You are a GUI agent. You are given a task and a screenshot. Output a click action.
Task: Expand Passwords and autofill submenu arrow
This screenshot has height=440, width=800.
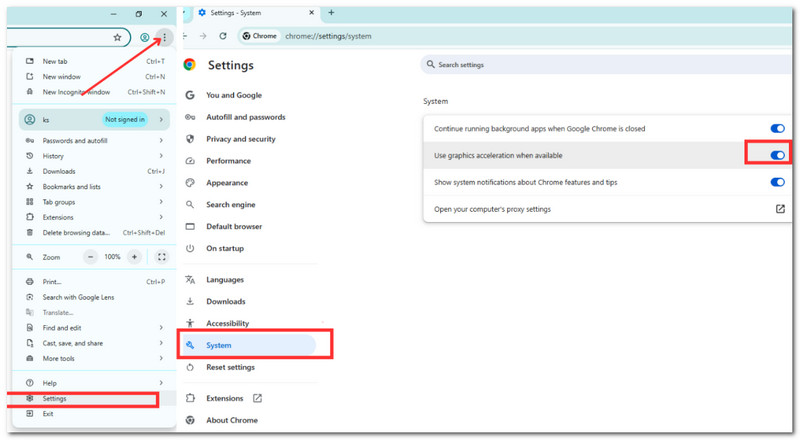(161, 140)
